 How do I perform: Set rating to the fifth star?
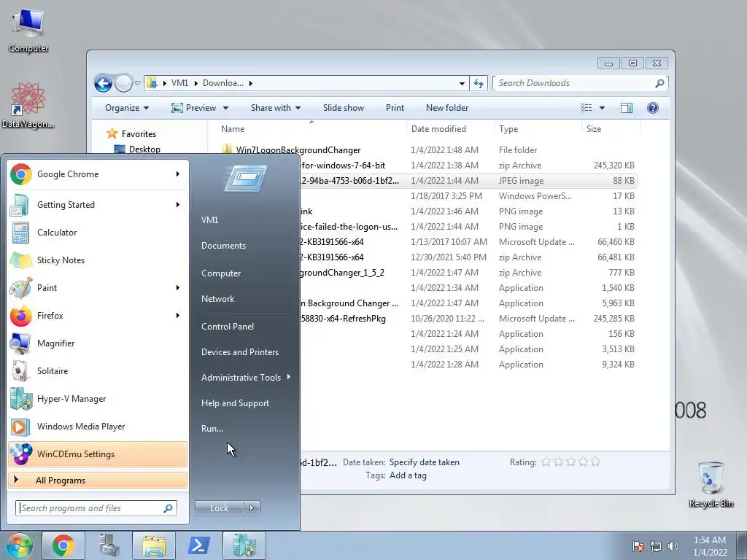(x=595, y=462)
